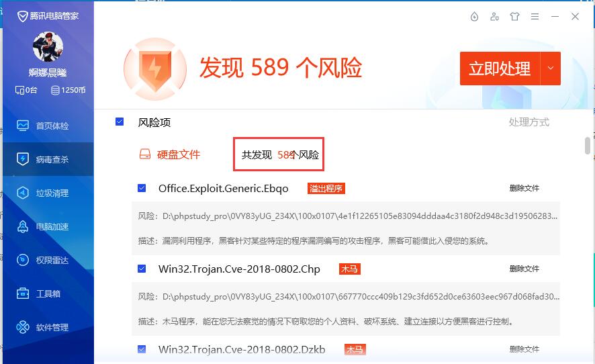The image size is (595, 364).
Task: Open the skin (shirt) icon
Action: (514, 16)
